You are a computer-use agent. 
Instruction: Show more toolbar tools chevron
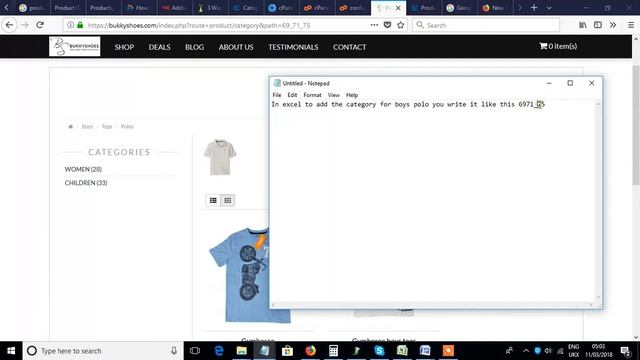coord(613,25)
